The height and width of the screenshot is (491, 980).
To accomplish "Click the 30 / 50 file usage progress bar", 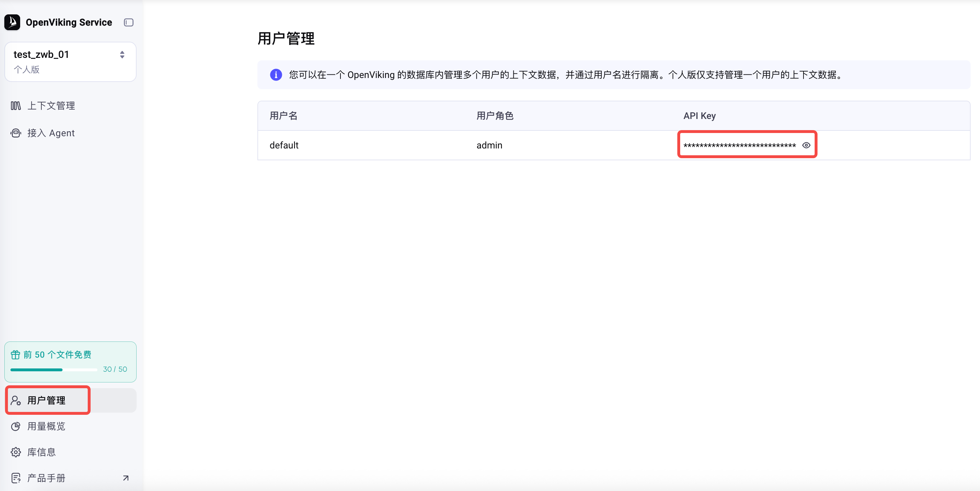I will point(54,370).
